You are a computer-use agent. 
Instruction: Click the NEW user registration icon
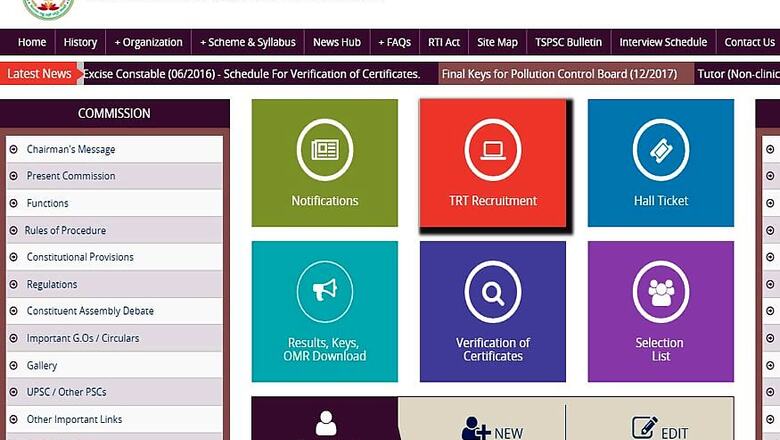[476, 430]
